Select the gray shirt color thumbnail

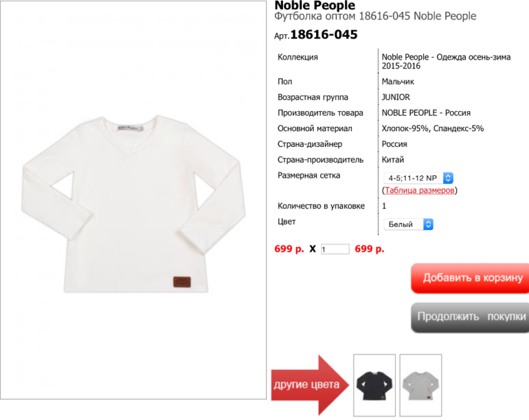tap(420, 385)
